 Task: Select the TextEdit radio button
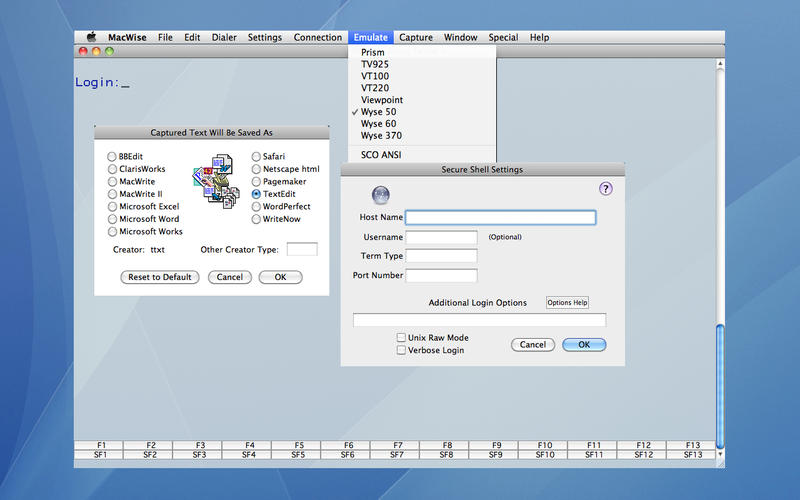pyautogui.click(x=256, y=194)
